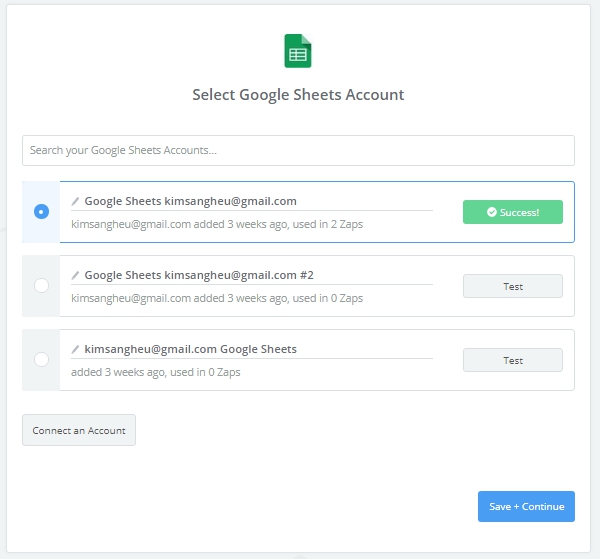Focus the Search your Google Sheets Accounts field
600x559 pixels.
click(298, 150)
